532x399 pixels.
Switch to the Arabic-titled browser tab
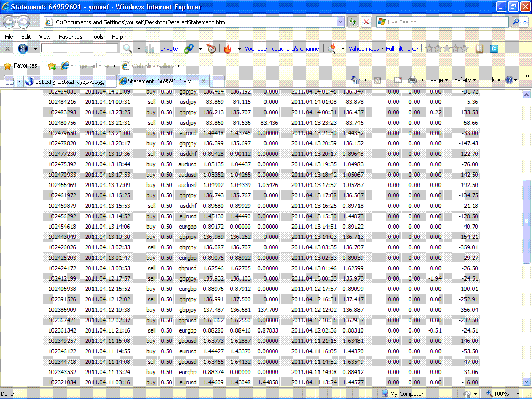click(70, 82)
